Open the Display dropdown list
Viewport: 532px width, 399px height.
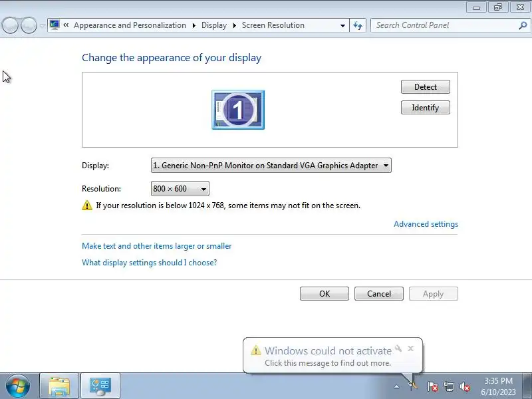[271, 166]
